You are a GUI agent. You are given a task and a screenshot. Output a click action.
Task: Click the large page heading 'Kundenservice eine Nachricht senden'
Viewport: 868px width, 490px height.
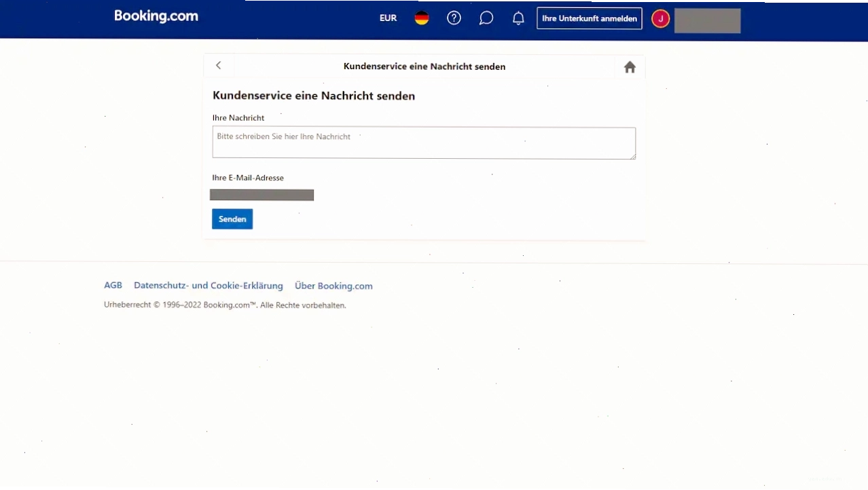314,96
